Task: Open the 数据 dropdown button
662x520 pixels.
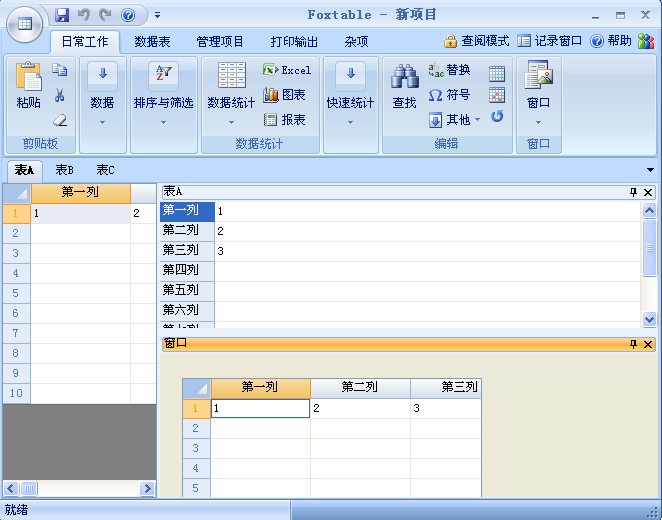Action: [x=102, y=95]
